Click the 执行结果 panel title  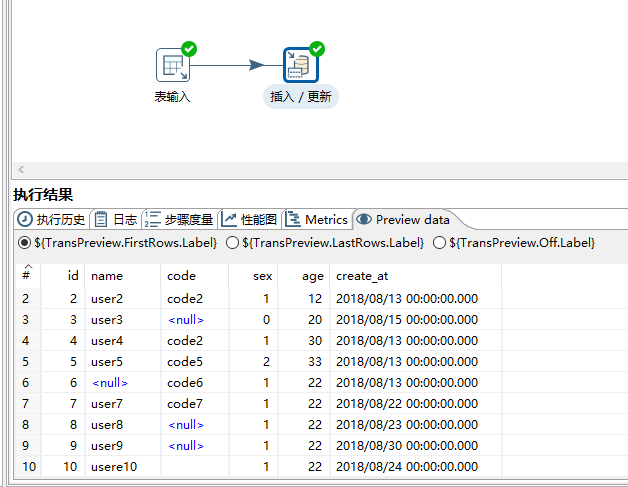click(43, 195)
